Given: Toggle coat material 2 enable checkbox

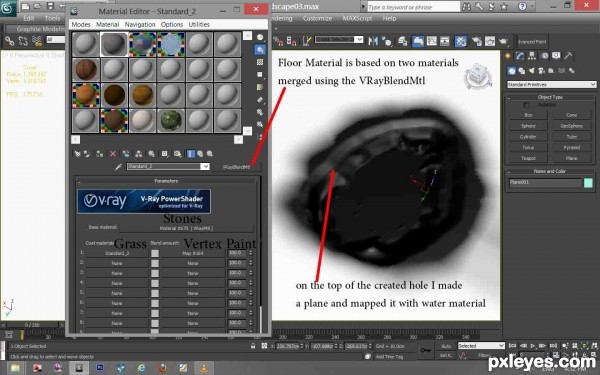Looking at the screenshot, I should point(155,263).
